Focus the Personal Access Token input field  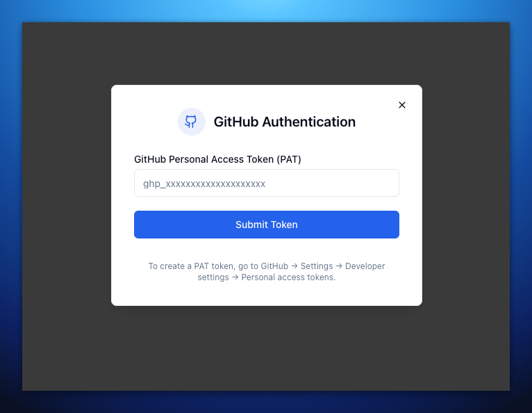[x=266, y=183]
